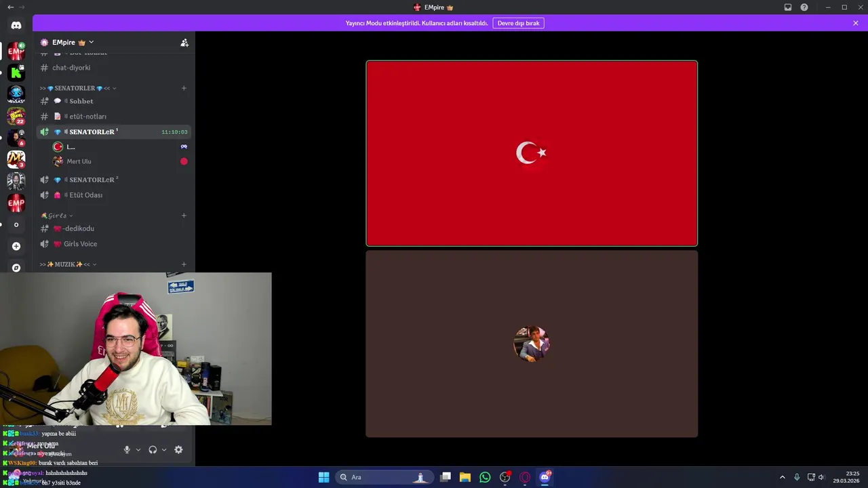The image size is (868, 488).
Task: Click the game controller icon in the flag-avatar user row
Action: pos(184,146)
